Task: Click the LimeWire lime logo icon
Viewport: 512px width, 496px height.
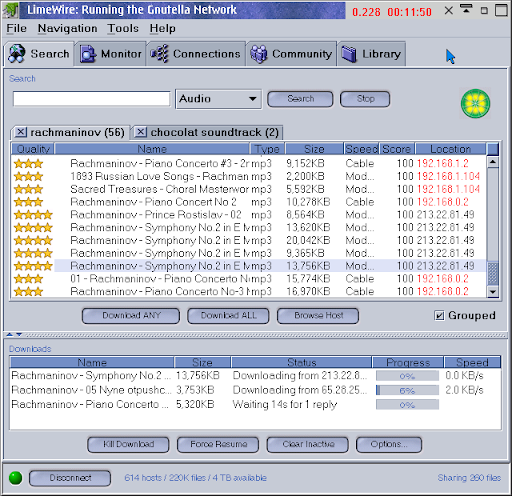Action: (x=475, y=103)
